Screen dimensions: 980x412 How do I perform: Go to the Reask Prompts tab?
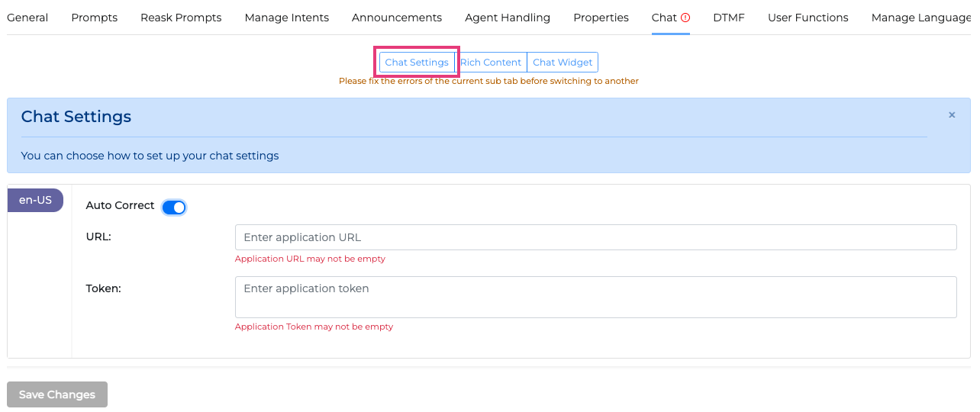[181, 18]
